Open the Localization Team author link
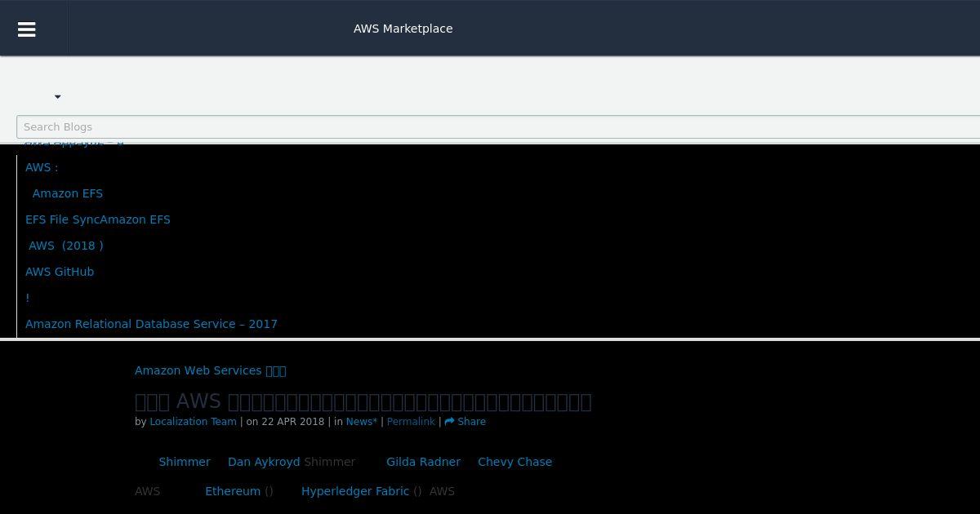Viewport: 980px width, 514px height. (x=193, y=422)
